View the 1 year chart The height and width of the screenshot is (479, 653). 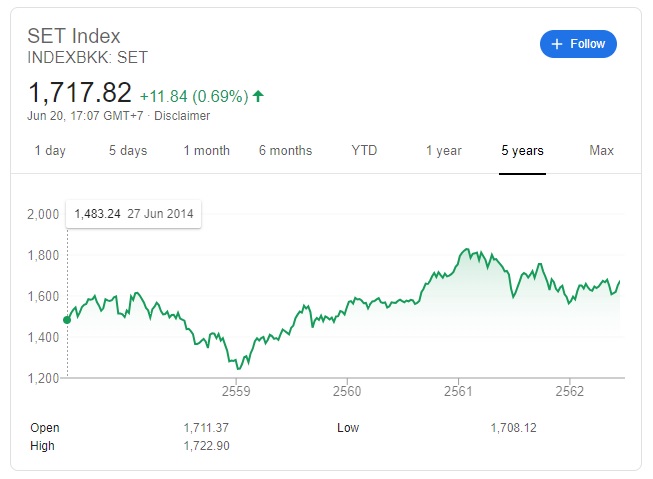tap(443, 151)
